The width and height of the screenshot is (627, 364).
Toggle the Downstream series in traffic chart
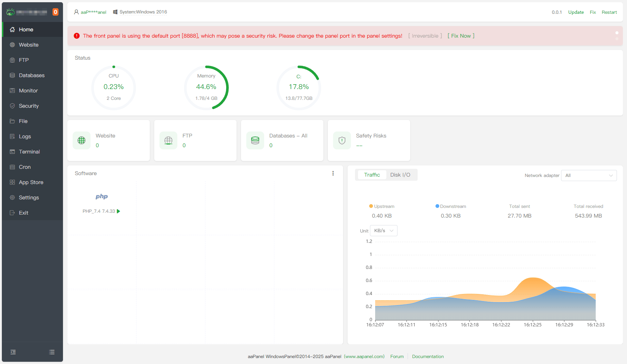[x=450, y=206]
